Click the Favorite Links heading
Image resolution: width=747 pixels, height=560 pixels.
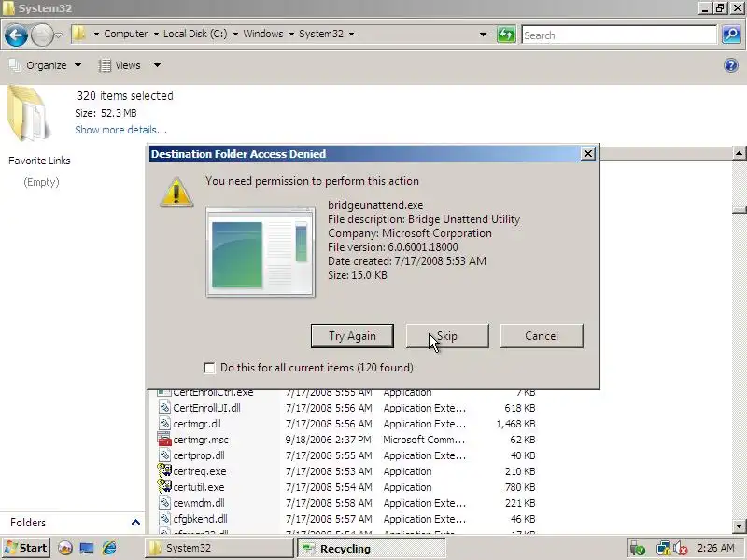click(x=39, y=161)
